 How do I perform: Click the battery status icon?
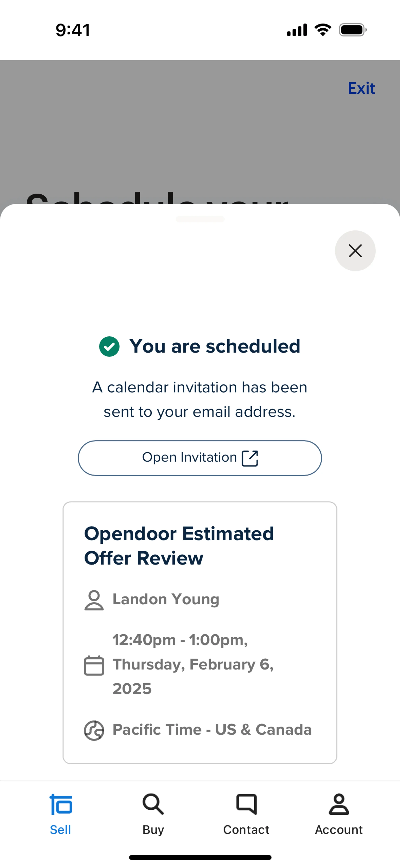(x=352, y=30)
